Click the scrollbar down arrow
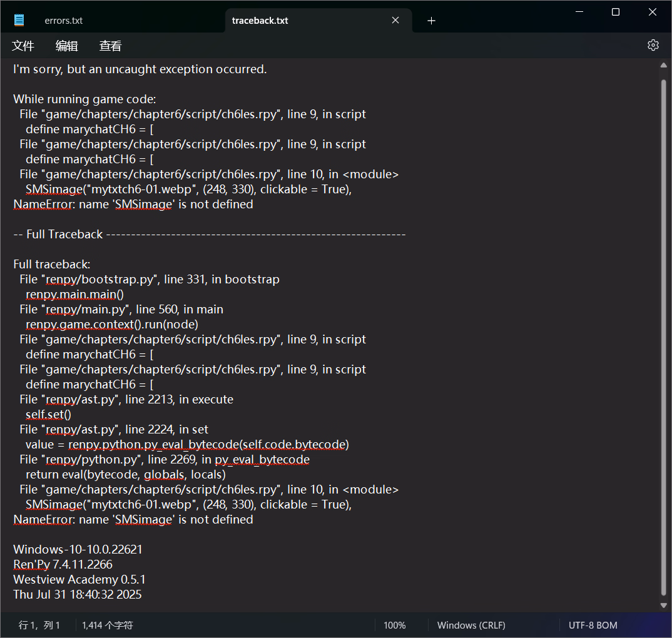Viewport: 672px width, 638px height. tap(664, 605)
